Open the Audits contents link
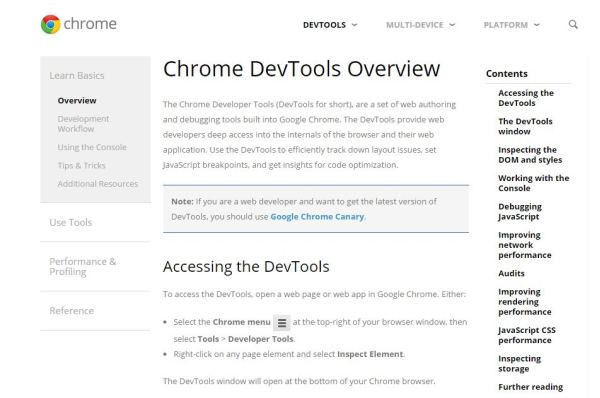Viewport: 600px width, 398px height. (511, 274)
